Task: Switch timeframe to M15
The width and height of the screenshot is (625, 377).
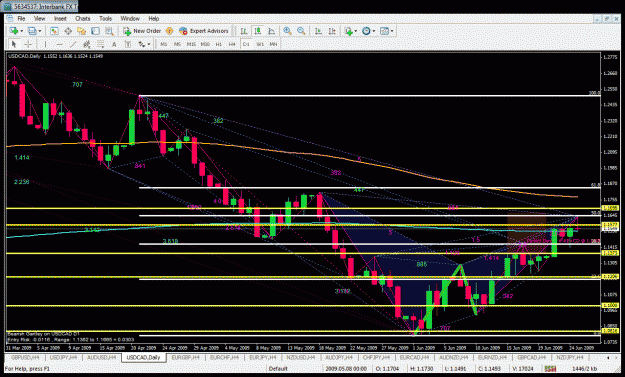Action: pos(191,44)
